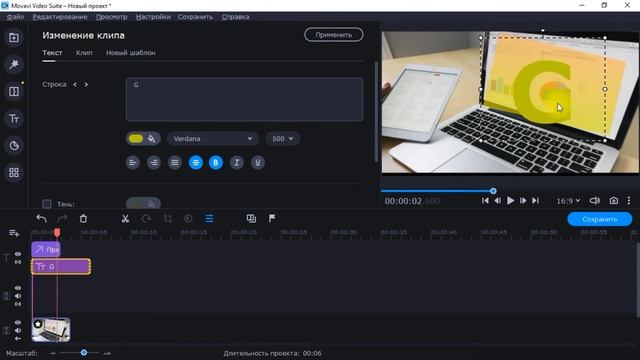The width and height of the screenshot is (640, 360).
Task: Hide the main video track eye
Action: tap(18, 322)
